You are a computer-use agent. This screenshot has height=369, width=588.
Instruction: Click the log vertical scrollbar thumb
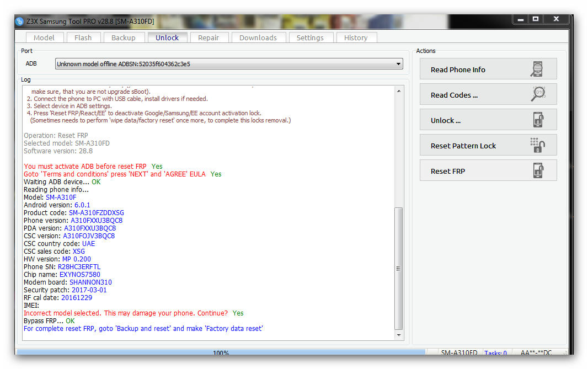[x=399, y=269]
